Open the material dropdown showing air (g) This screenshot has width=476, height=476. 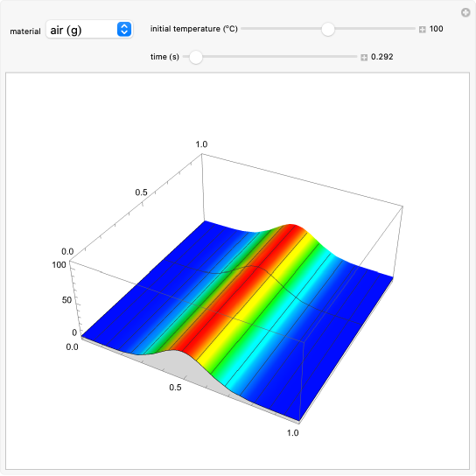89,30
